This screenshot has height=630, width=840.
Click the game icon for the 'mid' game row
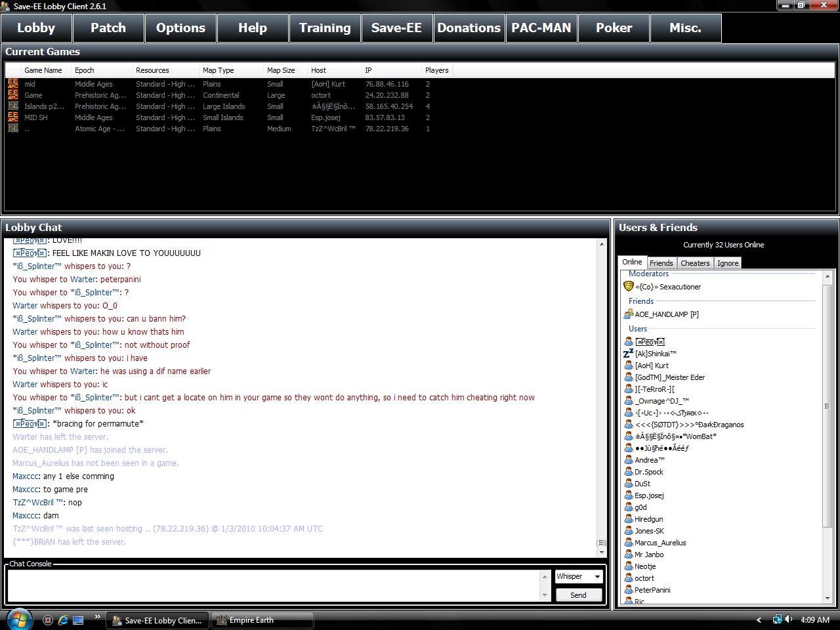13,84
